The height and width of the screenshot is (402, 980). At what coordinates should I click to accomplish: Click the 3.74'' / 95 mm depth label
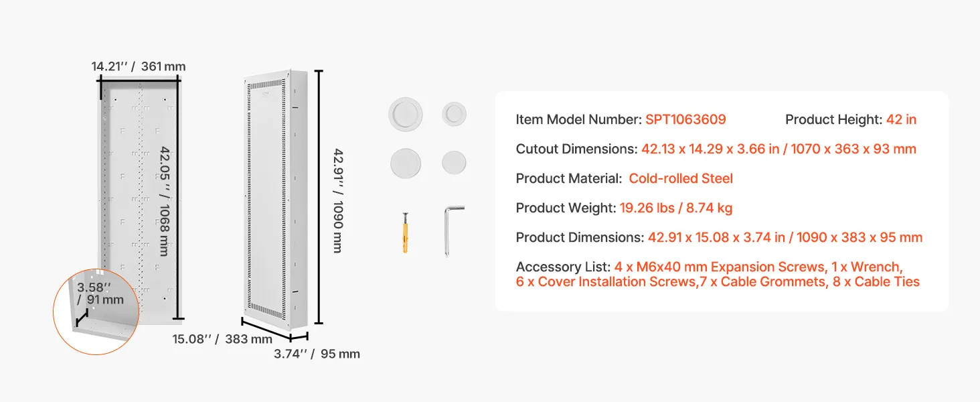click(x=317, y=354)
